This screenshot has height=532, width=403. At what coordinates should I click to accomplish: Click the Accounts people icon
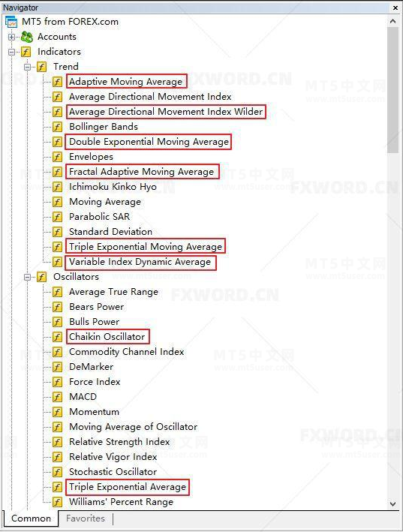(x=27, y=37)
